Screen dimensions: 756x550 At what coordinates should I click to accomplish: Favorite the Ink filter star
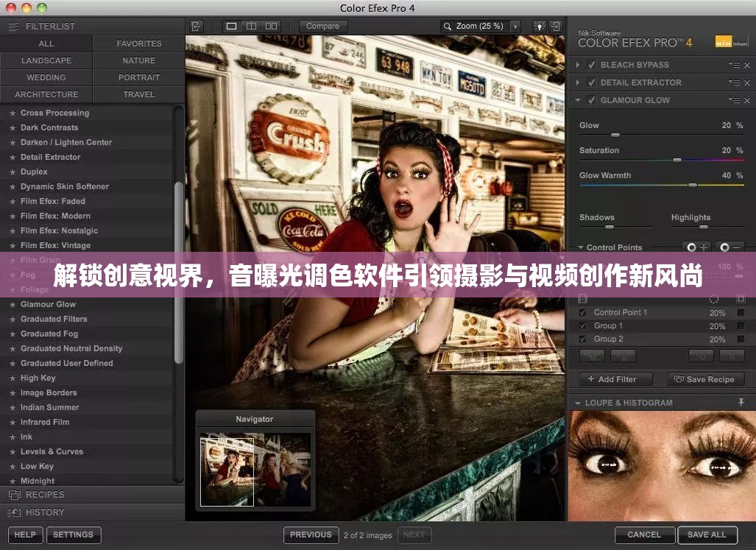click(x=13, y=437)
